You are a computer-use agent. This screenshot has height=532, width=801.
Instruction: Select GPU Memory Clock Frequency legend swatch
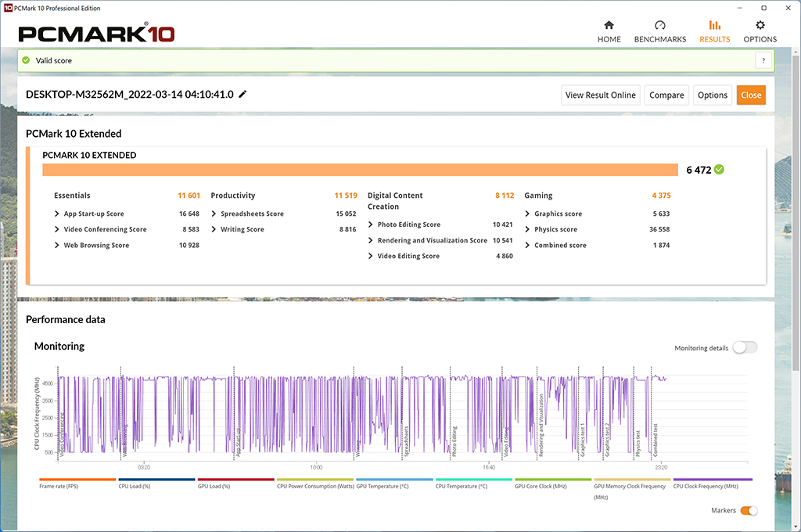click(632, 480)
